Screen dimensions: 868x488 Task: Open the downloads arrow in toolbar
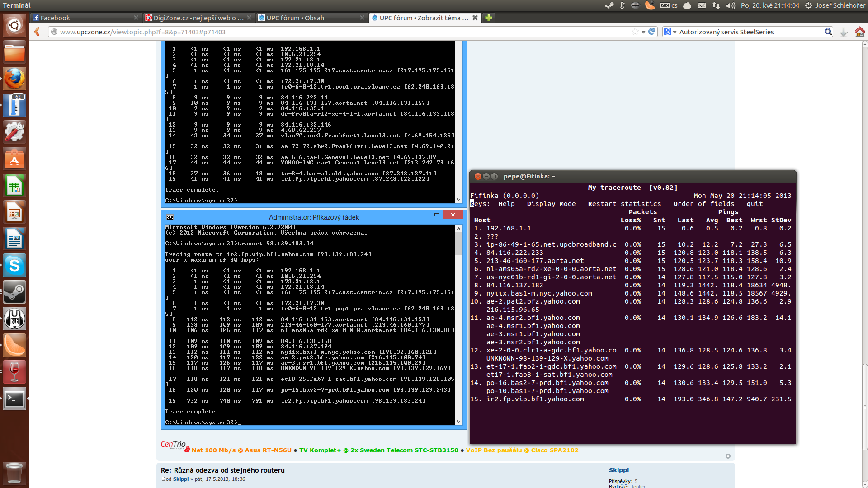click(x=843, y=32)
